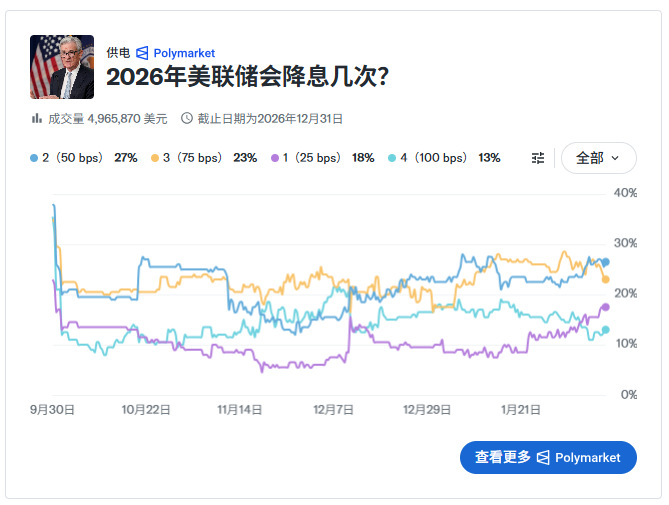Screen dimensions: 669x505
Task: Click the 9月30日 date label on axis
Action: [52, 409]
